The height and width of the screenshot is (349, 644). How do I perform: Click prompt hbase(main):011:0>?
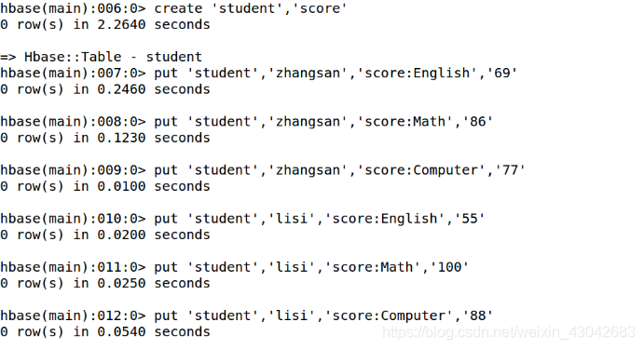point(73,267)
